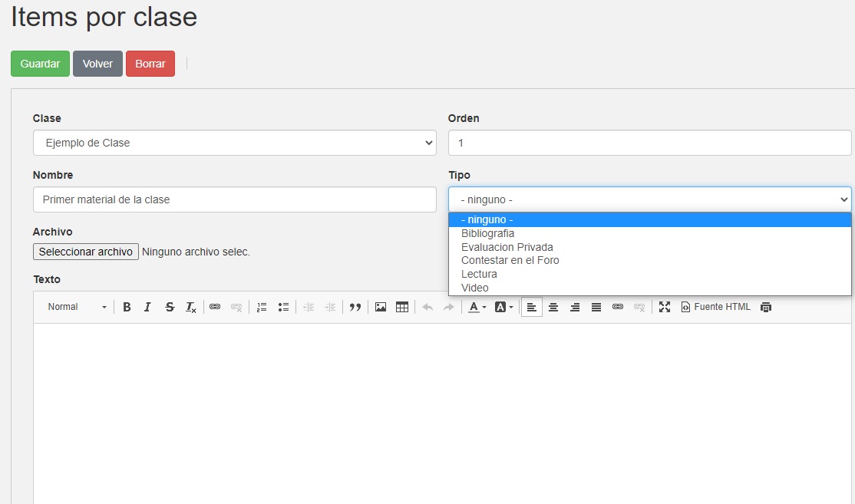This screenshot has width=855, height=504.
Task: Center align the text
Action: point(553,307)
